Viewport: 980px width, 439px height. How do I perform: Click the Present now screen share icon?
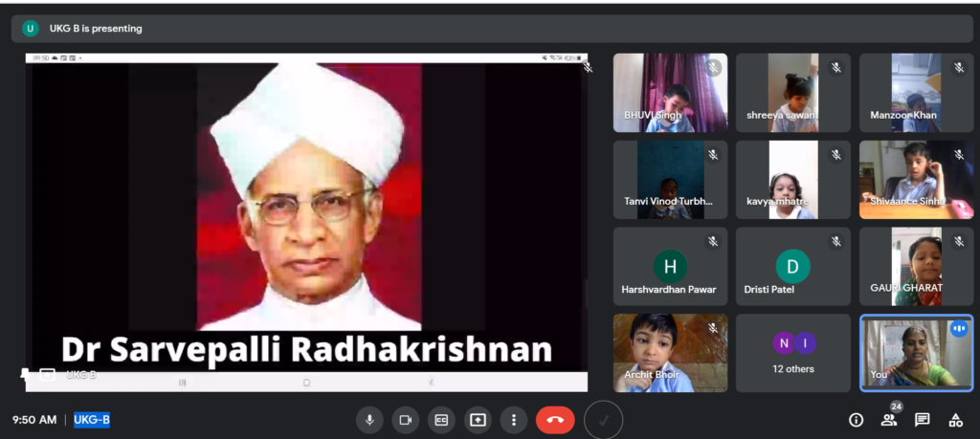coord(478,420)
